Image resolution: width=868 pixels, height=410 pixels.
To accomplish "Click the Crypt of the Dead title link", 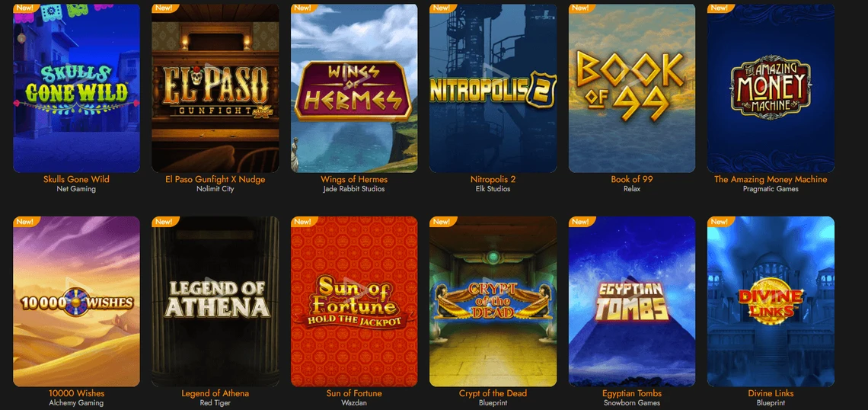I will click(493, 393).
